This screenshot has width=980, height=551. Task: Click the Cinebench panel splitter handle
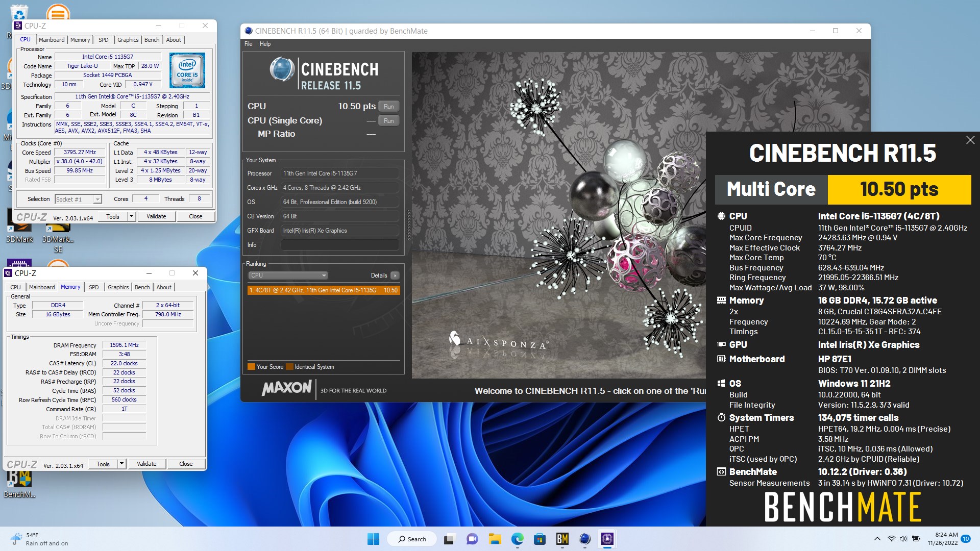coord(408,224)
